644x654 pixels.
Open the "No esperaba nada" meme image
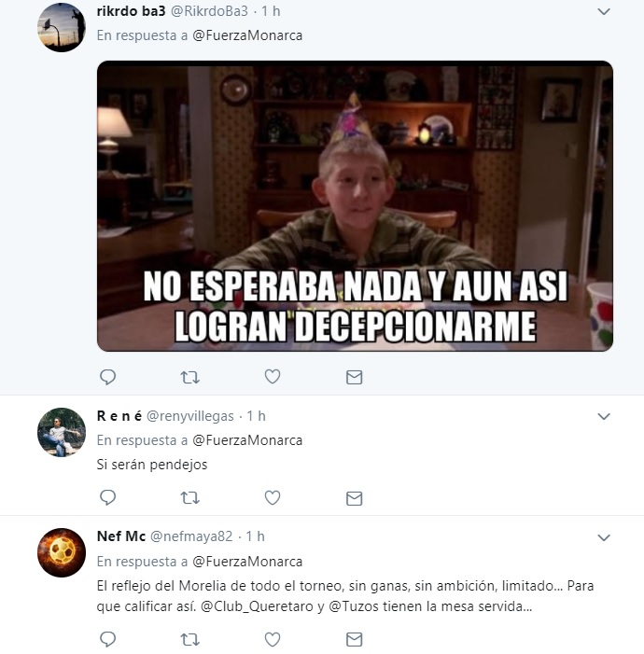[355, 206]
